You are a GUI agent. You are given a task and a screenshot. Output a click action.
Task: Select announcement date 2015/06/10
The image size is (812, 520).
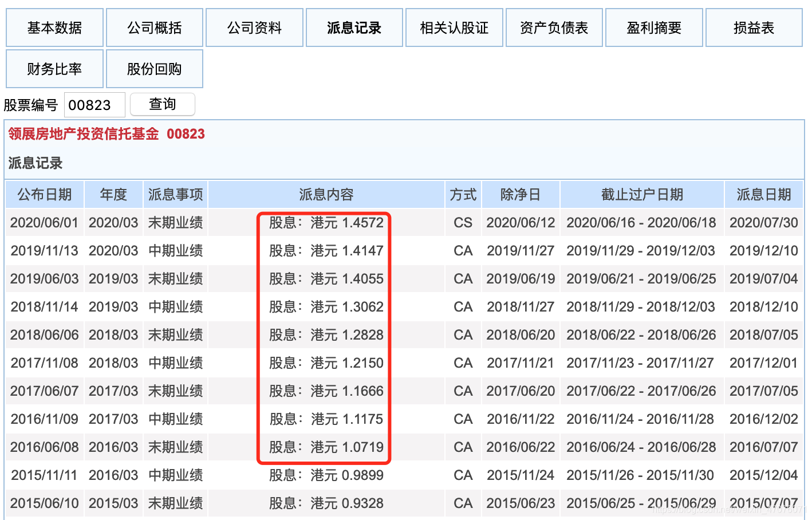(44, 503)
